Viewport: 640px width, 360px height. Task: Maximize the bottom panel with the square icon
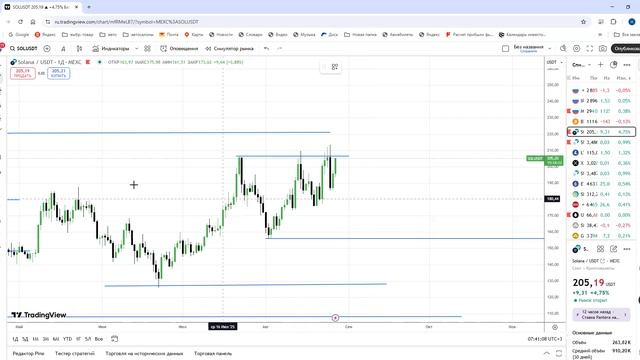coord(559,353)
